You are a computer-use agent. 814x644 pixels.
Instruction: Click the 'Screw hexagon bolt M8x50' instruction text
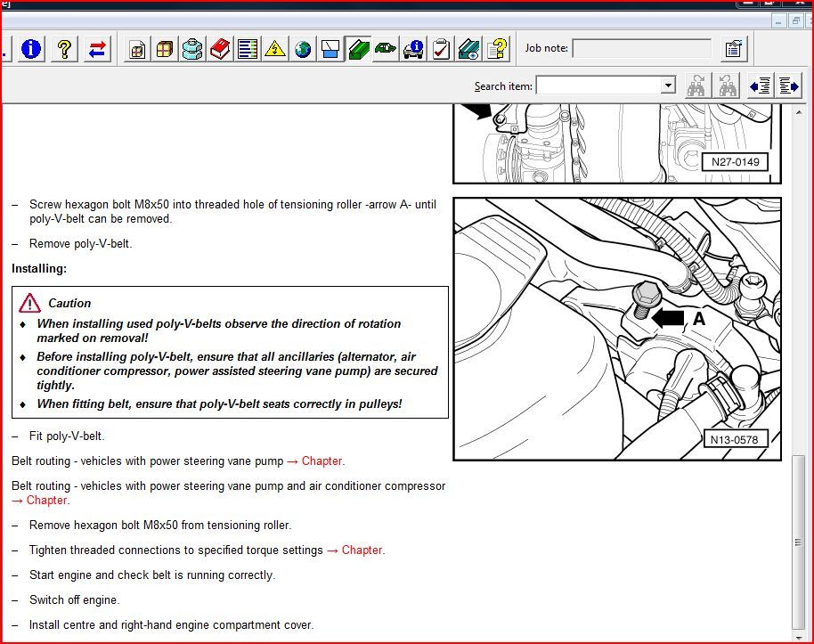pos(232,212)
